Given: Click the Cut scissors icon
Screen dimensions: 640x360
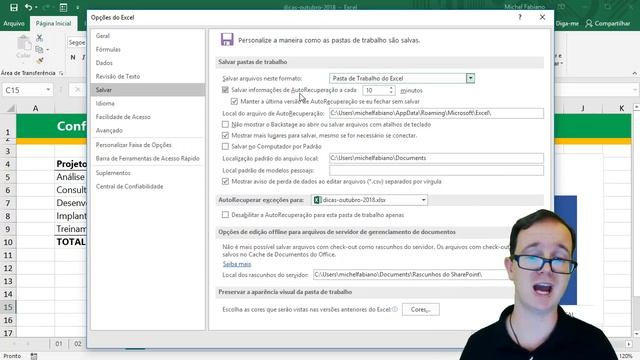Looking at the screenshot, I should pyautogui.click(x=39, y=38).
